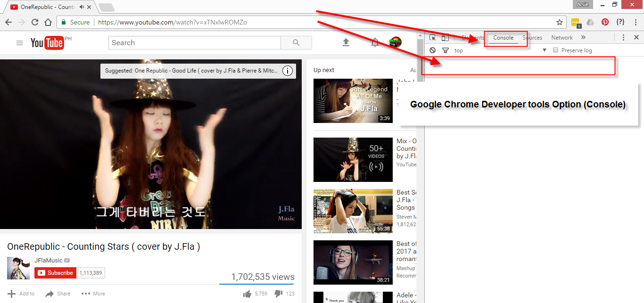This screenshot has height=303, width=644.
Task: Dislike the video with thumbs down
Action: pos(279,294)
